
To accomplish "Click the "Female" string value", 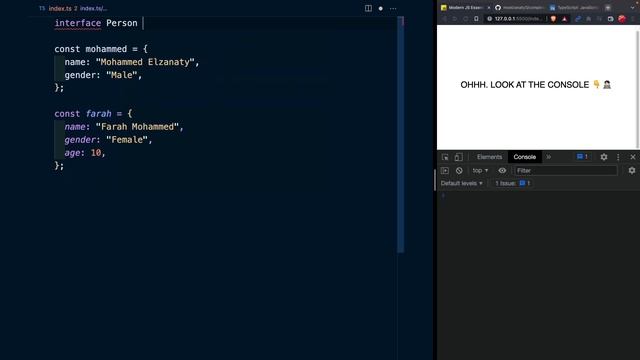I will (x=127, y=140).
